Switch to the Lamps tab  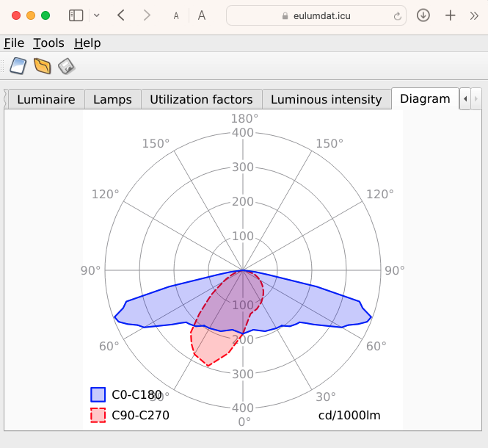point(113,99)
